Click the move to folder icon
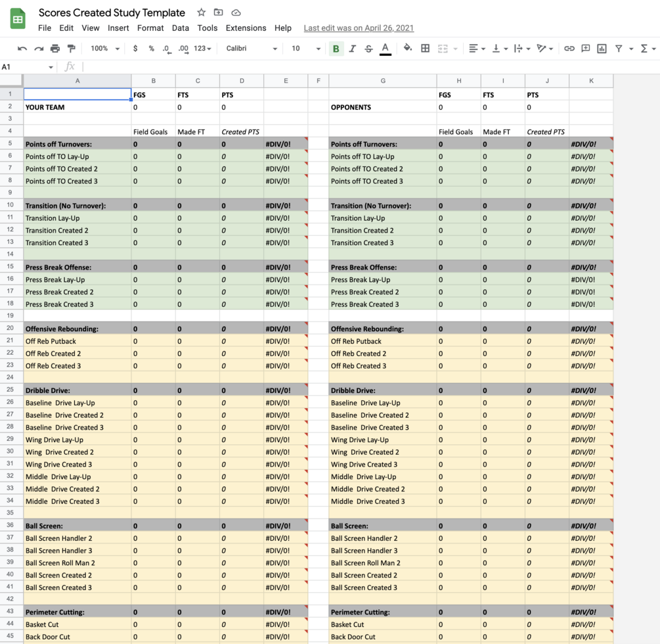The width and height of the screenshot is (660, 644). click(x=218, y=12)
